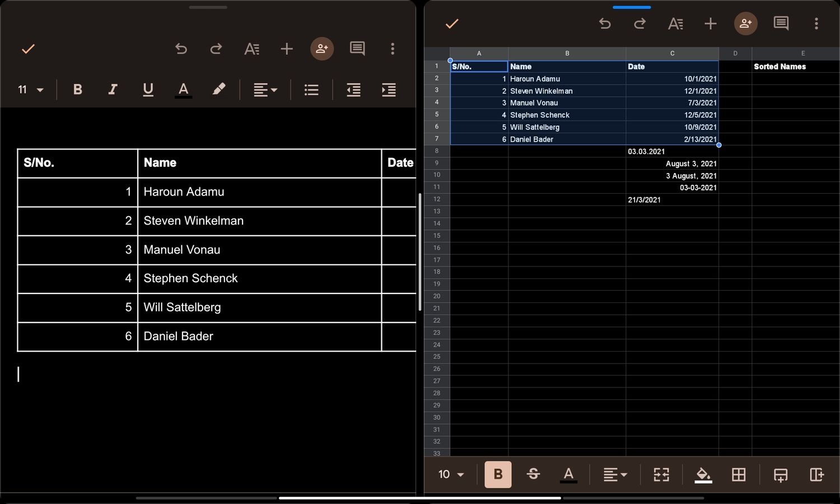The height and width of the screenshot is (504, 840).
Task: Tap split-screen drag handle above Sheets
Action: pos(632,7)
